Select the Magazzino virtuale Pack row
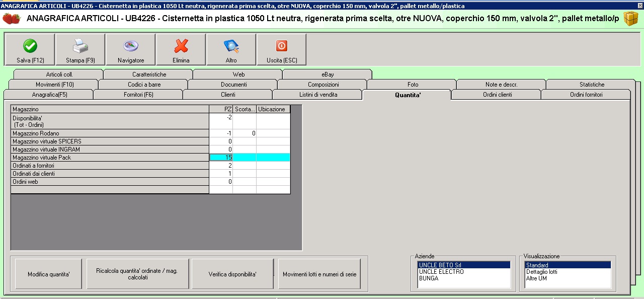Screen dimensions: 644x299 point(150,158)
